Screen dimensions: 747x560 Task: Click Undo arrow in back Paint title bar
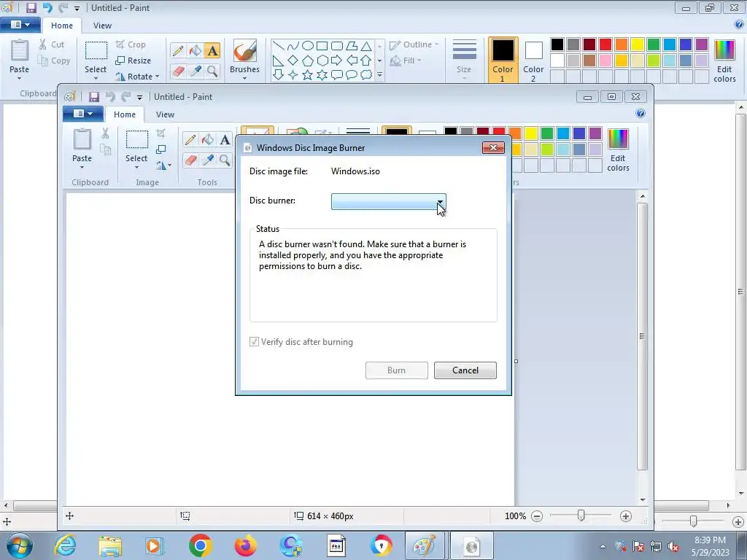(x=47, y=8)
